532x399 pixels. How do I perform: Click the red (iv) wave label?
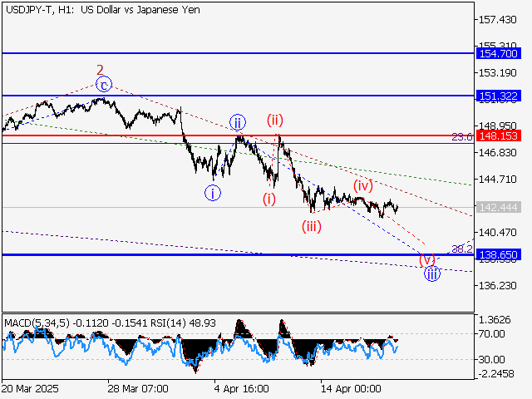(362, 185)
